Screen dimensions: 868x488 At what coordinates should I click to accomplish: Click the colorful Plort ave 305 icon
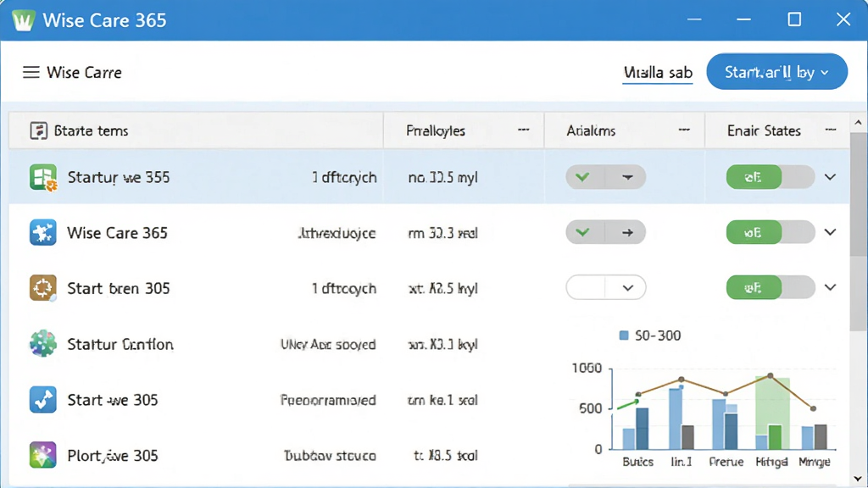click(x=43, y=455)
